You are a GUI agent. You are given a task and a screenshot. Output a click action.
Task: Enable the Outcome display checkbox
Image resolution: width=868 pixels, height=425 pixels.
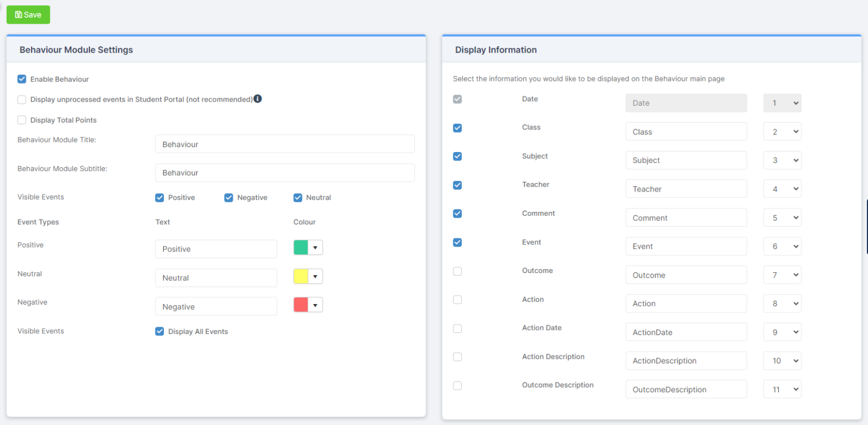pyautogui.click(x=457, y=271)
